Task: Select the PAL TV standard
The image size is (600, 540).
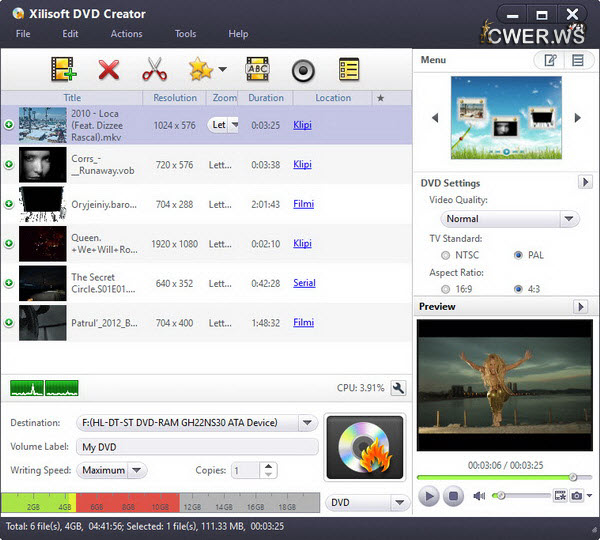Action: click(x=518, y=255)
